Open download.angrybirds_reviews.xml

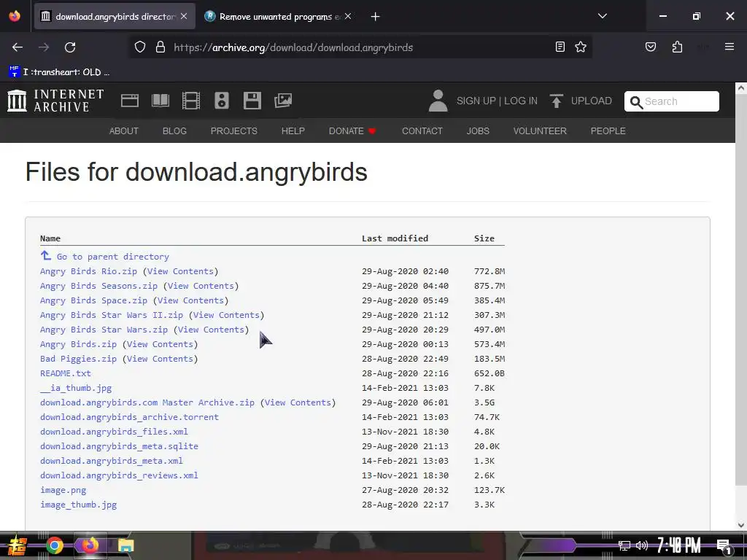tap(119, 475)
